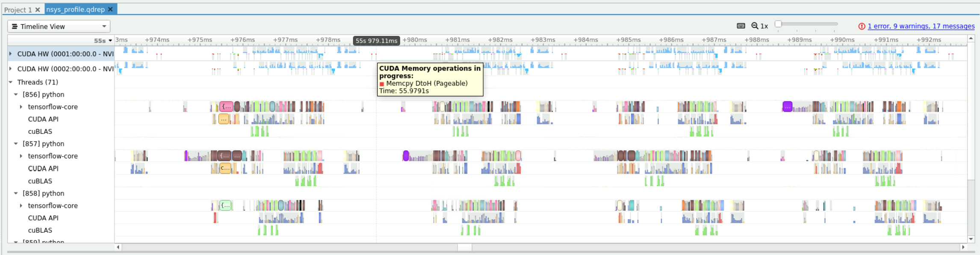Collapse the [856] python thread
This screenshot has width=980, height=255.
16,95
